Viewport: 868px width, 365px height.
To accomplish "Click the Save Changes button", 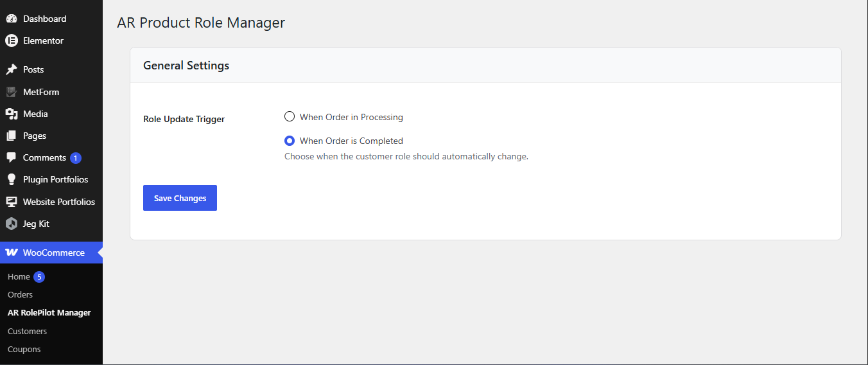I will 180,198.
